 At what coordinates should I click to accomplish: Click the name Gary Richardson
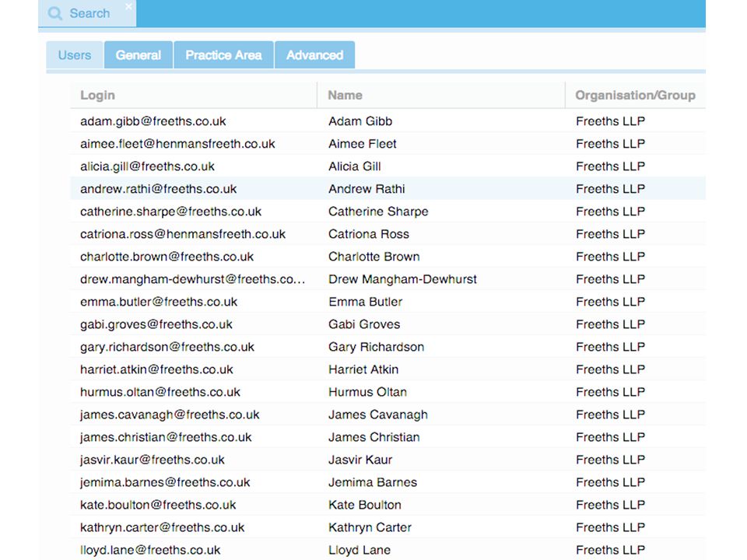pyautogui.click(x=376, y=347)
